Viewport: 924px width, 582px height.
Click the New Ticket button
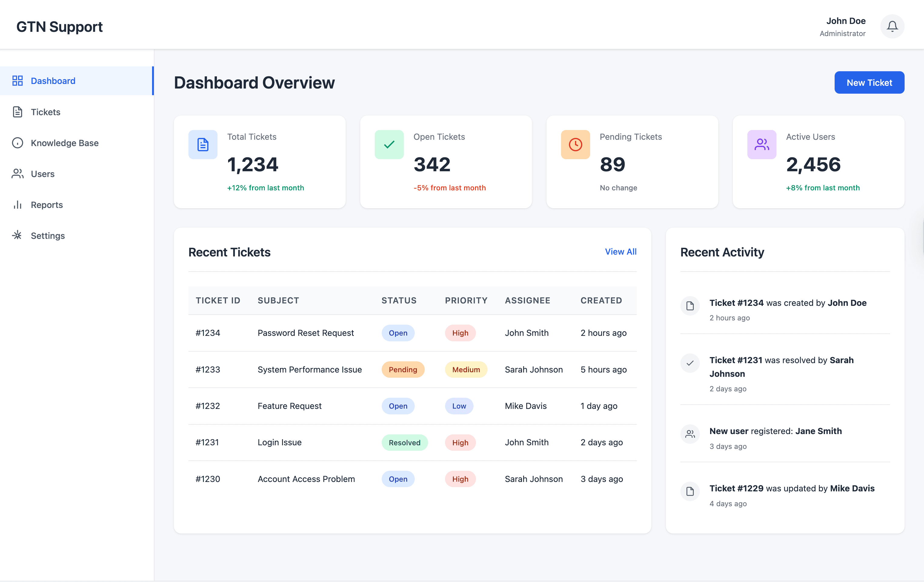[x=869, y=82]
